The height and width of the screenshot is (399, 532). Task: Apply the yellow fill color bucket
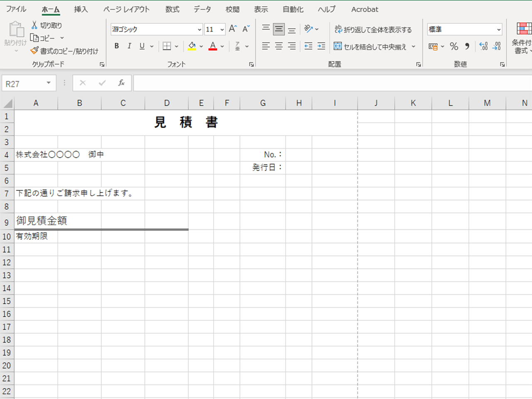(192, 46)
